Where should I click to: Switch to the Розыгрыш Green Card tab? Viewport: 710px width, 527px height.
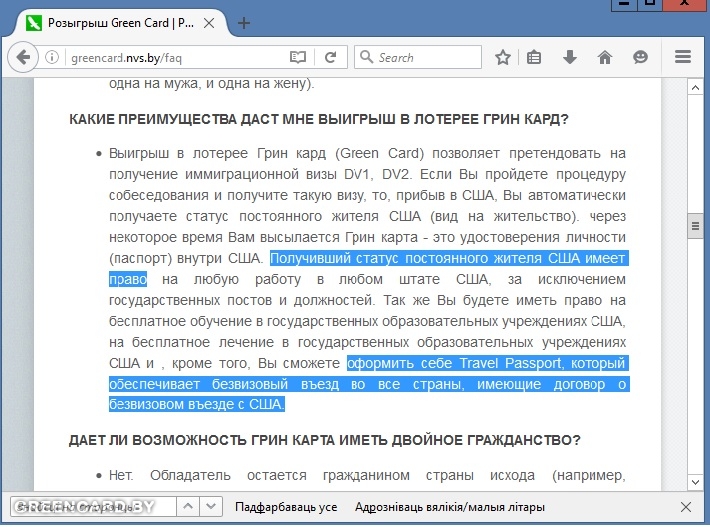tap(120, 22)
